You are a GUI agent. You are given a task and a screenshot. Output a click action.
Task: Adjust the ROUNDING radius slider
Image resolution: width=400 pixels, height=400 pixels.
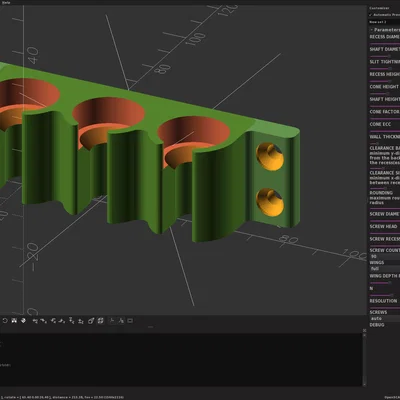coord(385,208)
